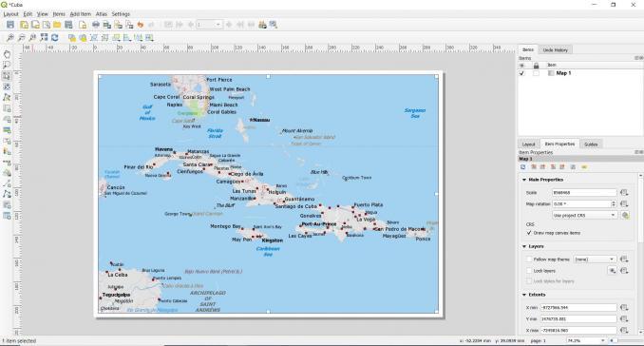
Task: Open the zoom level 74.2% dropdown
Action: [x=586, y=340]
